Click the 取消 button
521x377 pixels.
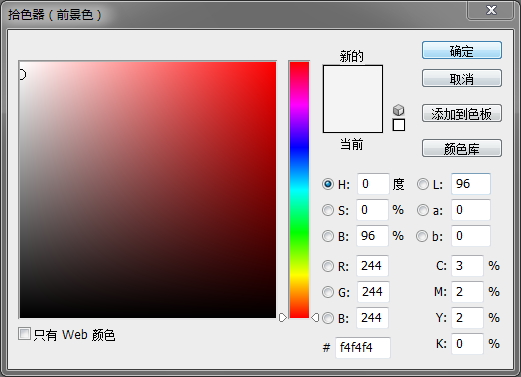point(462,78)
